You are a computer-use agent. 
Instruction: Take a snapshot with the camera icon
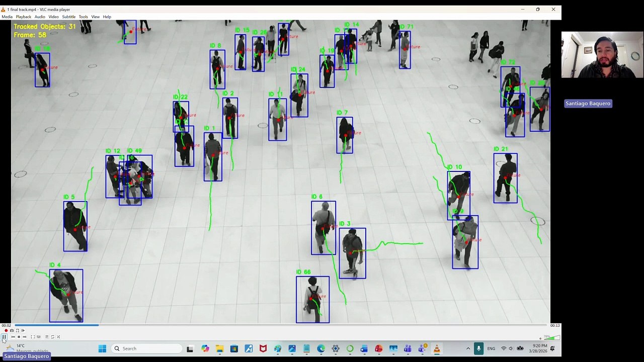tap(12, 330)
